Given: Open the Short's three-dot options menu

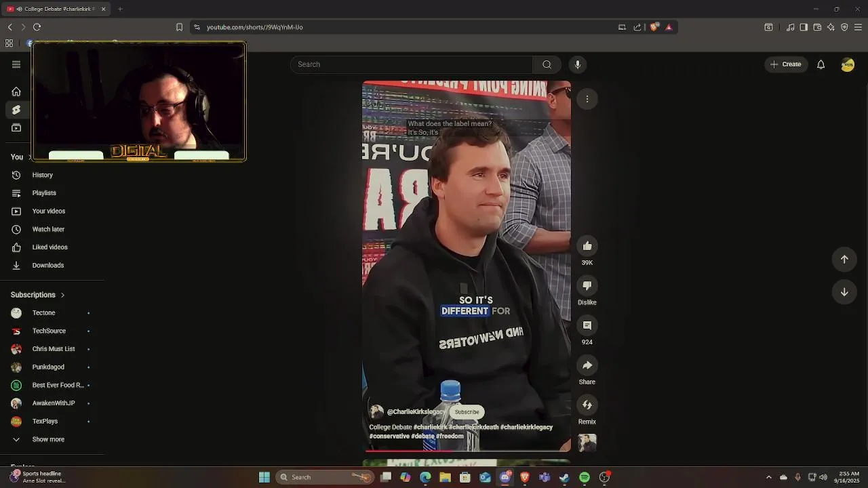Looking at the screenshot, I should [587, 99].
